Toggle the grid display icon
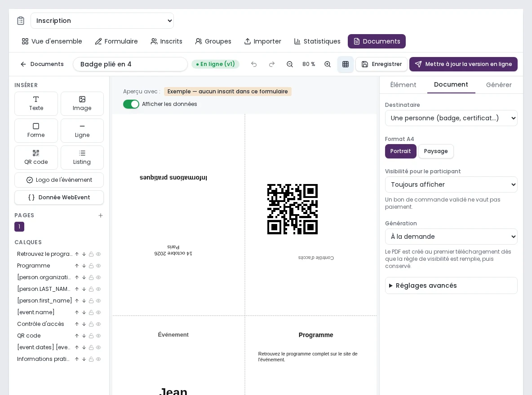Screen dimensions: 532x395 coord(346,64)
